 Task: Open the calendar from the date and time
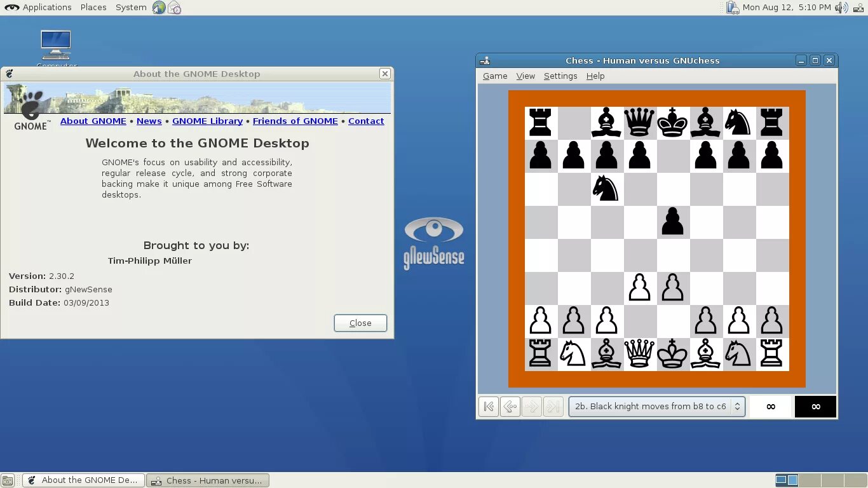[x=787, y=8]
